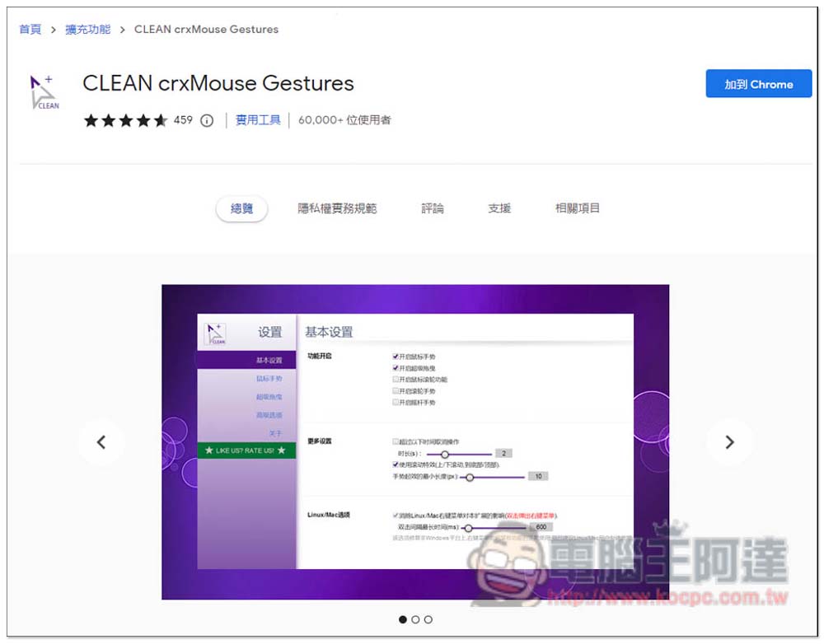Viewport: 824px width, 644px height.
Task: Click the info icon beside the star rating
Action: click(206, 120)
